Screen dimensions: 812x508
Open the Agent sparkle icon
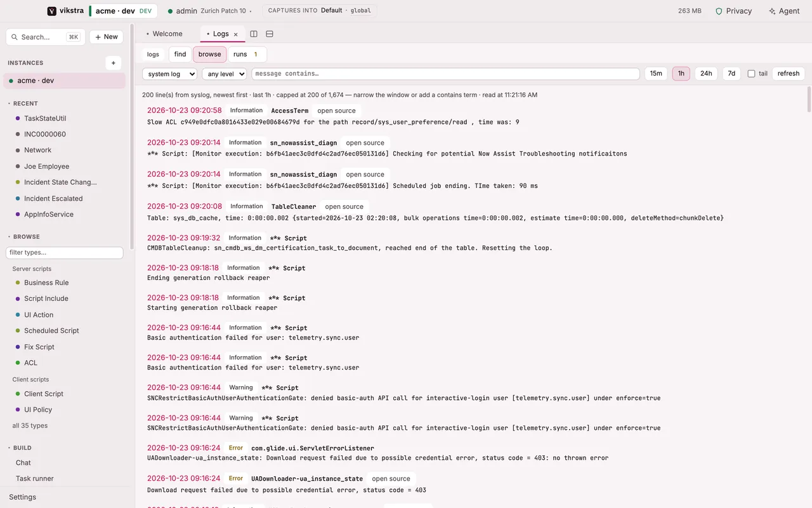[x=772, y=11]
